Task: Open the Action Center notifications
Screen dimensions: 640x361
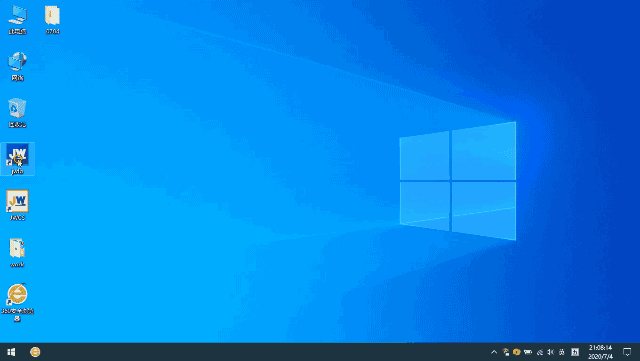Action: click(x=627, y=352)
